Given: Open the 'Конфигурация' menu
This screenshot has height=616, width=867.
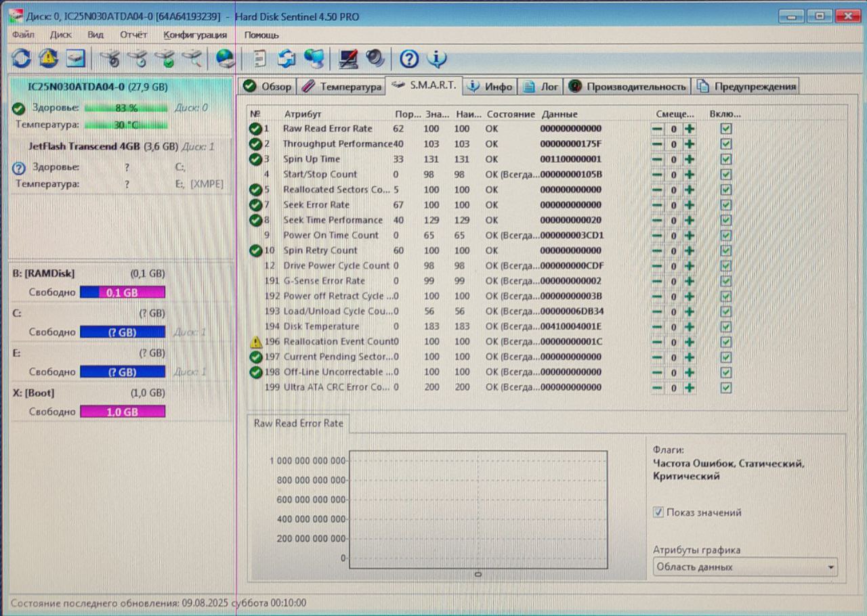Looking at the screenshot, I should tap(195, 35).
